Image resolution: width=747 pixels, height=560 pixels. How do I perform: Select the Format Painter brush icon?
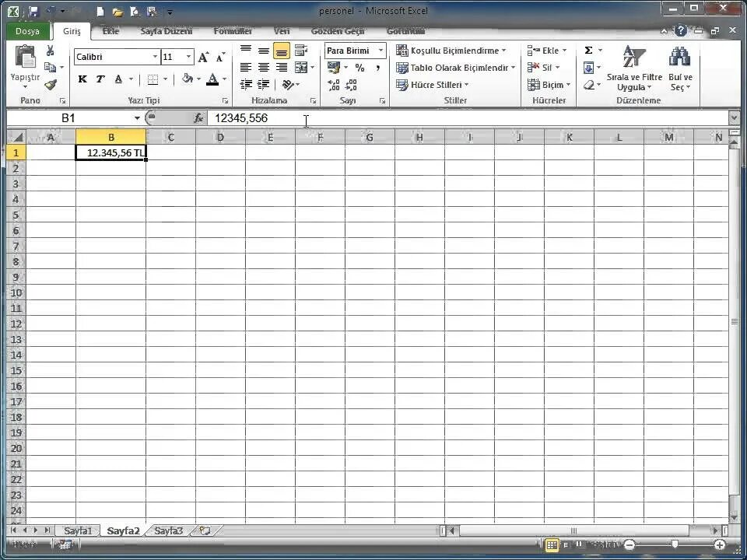pos(50,85)
